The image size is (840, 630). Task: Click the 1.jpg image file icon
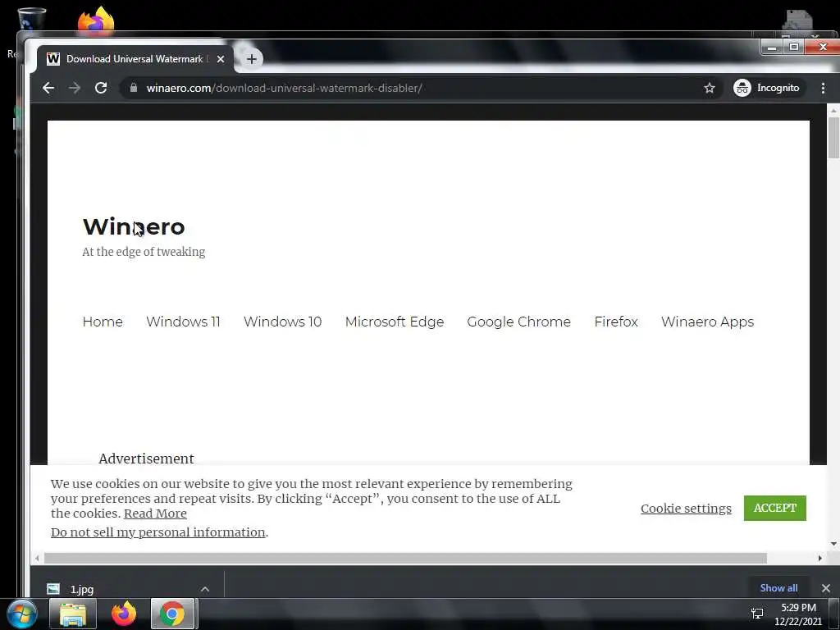(53, 589)
